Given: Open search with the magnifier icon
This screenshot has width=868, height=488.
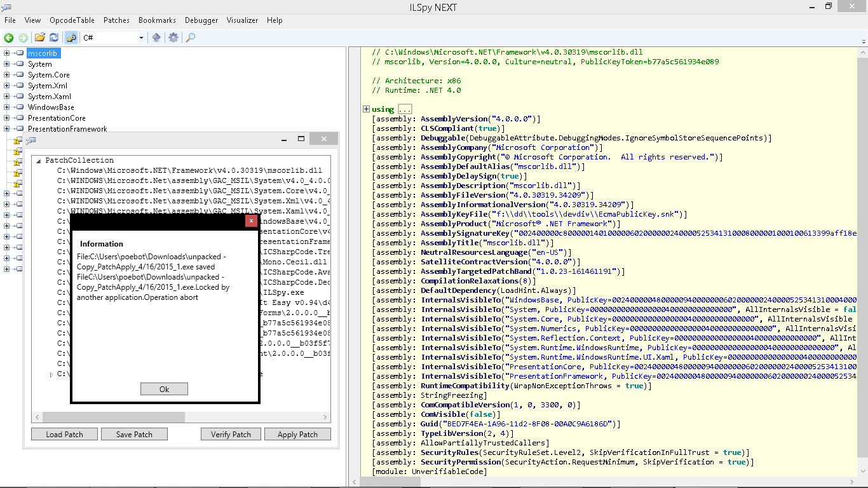Looking at the screenshot, I should click(190, 38).
